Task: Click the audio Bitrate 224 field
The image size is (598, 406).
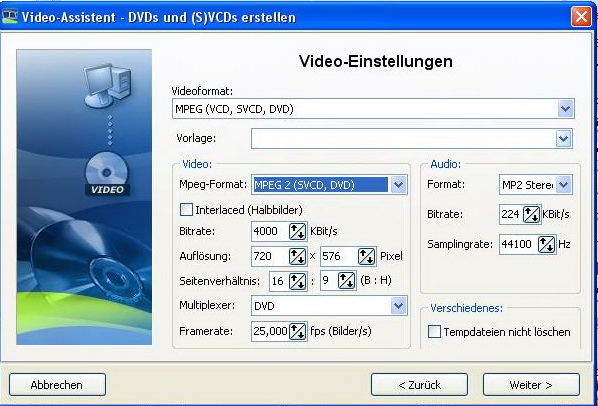Action: click(511, 214)
